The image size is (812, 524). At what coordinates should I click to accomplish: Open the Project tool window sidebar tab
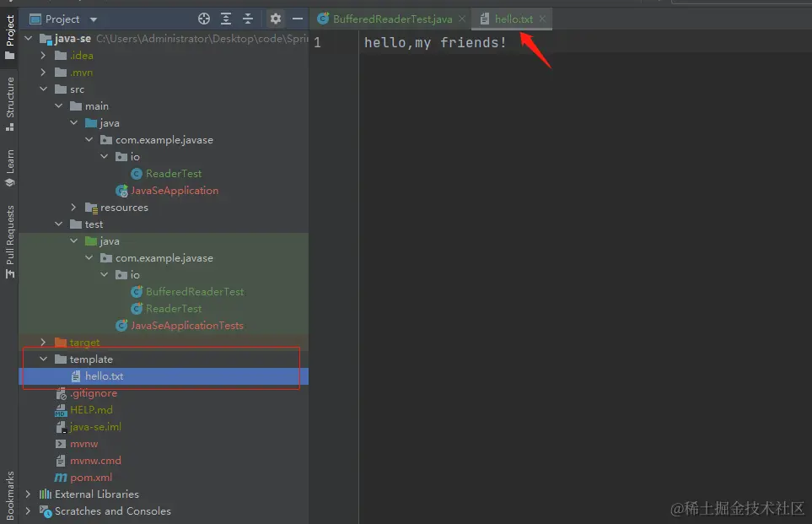[x=9, y=37]
